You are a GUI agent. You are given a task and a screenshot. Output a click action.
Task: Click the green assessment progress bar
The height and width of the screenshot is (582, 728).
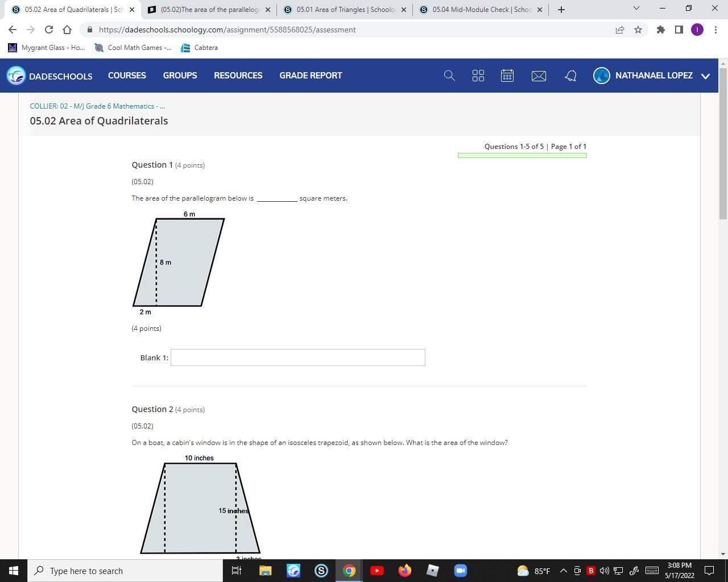point(522,155)
